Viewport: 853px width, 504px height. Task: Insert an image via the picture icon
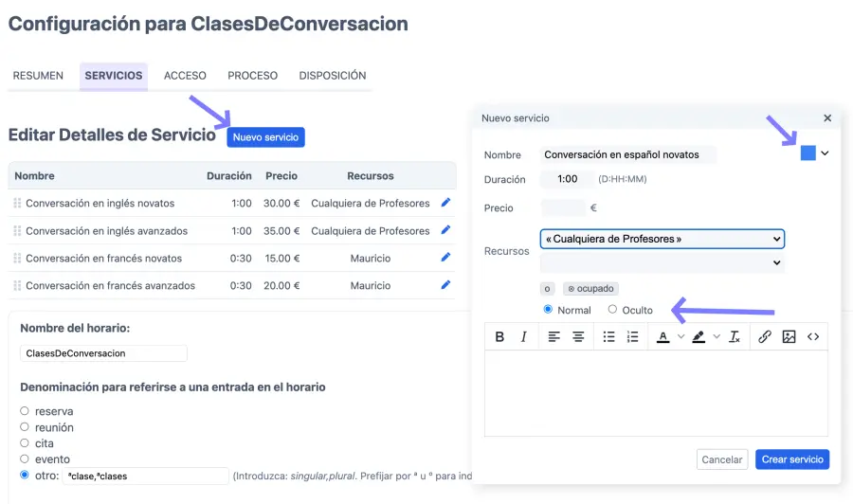(789, 336)
